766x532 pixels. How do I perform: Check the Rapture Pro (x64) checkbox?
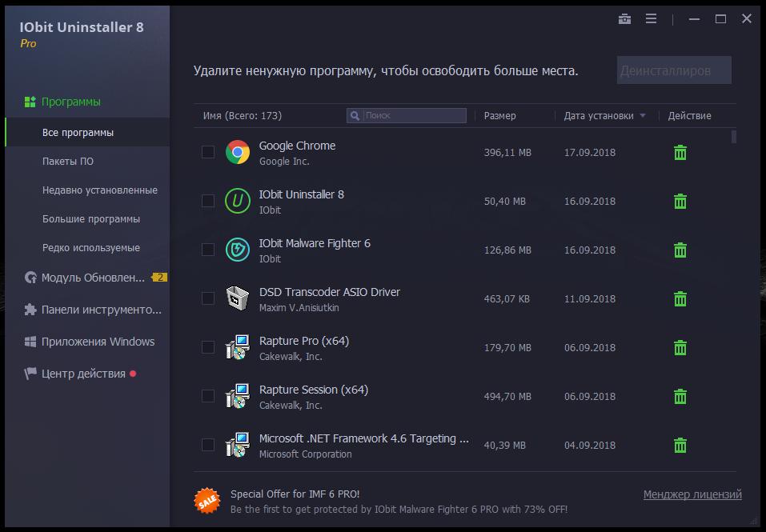tap(208, 347)
